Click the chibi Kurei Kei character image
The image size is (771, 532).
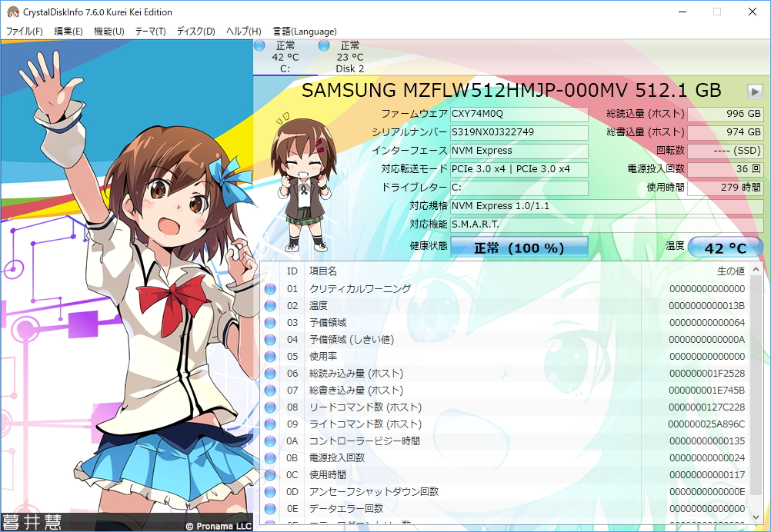[304, 183]
